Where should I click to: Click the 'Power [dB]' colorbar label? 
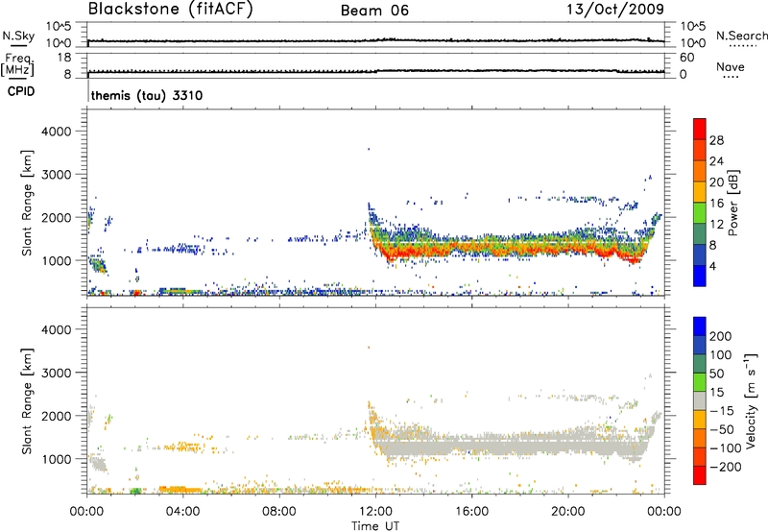[x=732, y=203]
